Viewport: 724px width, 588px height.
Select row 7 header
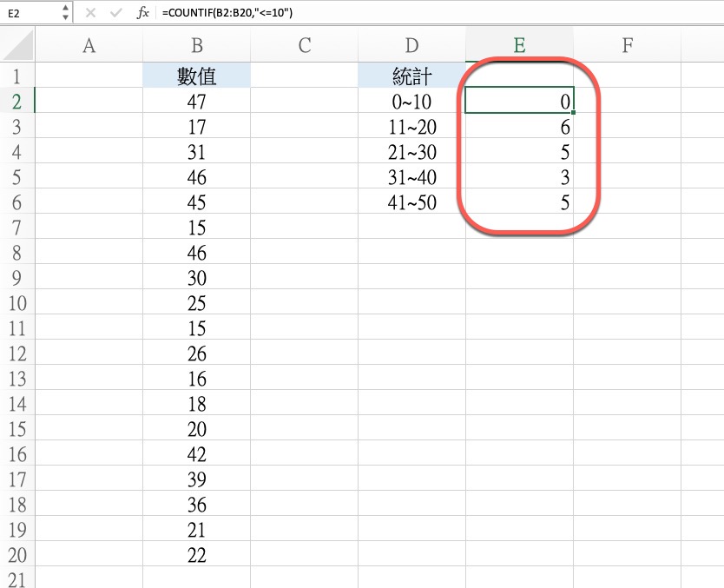click(x=17, y=227)
